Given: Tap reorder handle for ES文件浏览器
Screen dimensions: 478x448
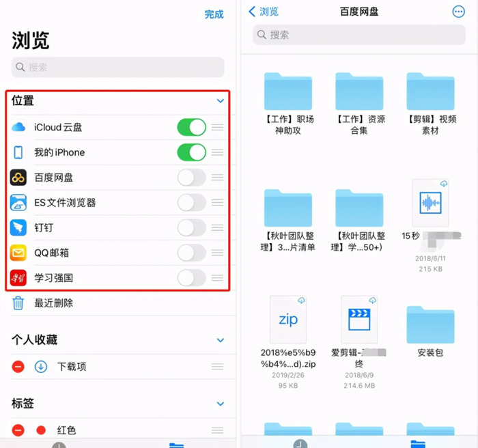Looking at the screenshot, I should click(218, 203).
